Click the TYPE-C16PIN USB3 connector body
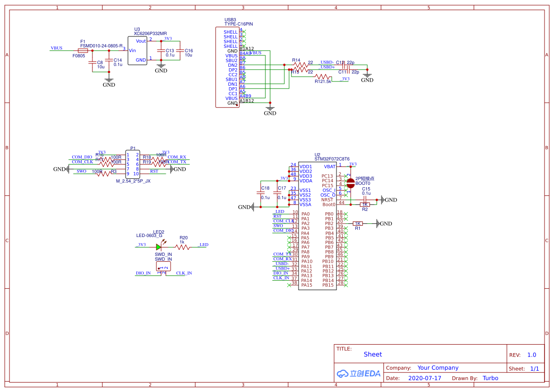The width and height of the screenshot is (554, 392). [227, 66]
